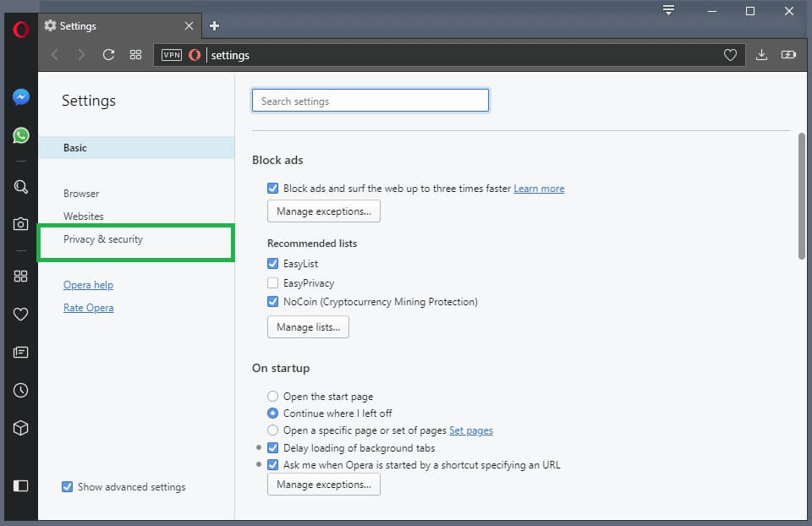Open Facebook Messenger from the sidebar
Image resolution: width=812 pixels, height=526 pixels.
coord(19,96)
